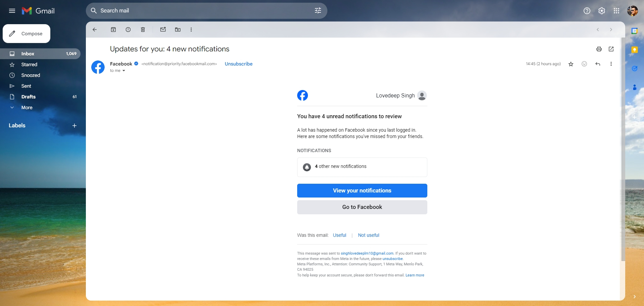The height and width of the screenshot is (306, 644).
Task: Open email in a new window
Action: click(611, 49)
